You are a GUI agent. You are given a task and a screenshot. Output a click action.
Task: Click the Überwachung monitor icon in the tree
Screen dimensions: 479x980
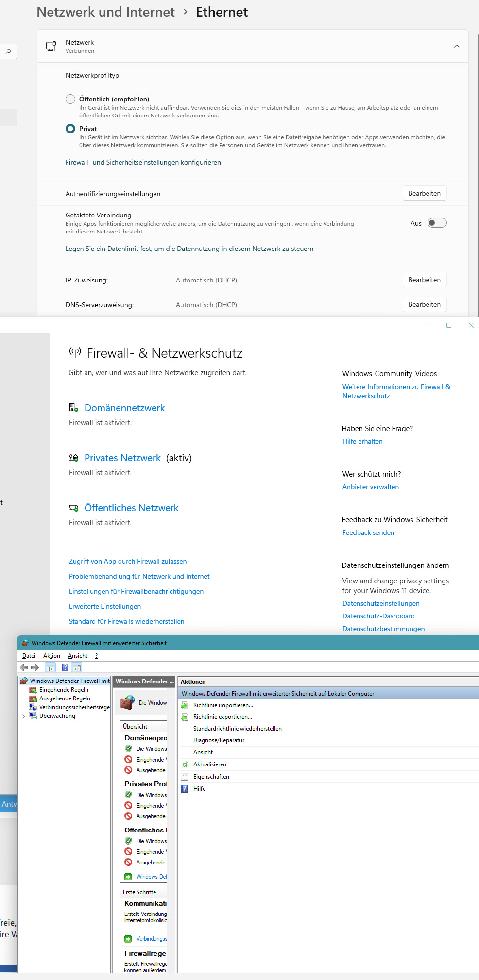[x=33, y=716]
